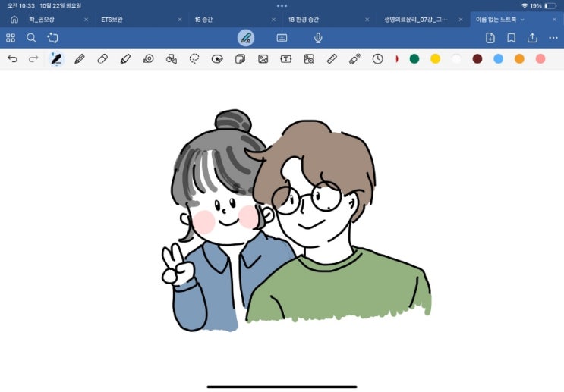The image size is (564, 392).
Task: Switch to the ETS보완 tab
Action: 112,20
